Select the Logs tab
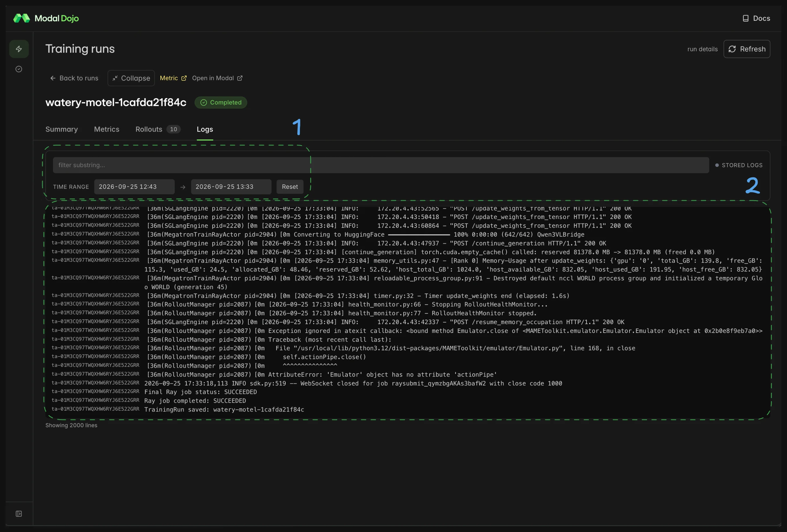 [205, 129]
